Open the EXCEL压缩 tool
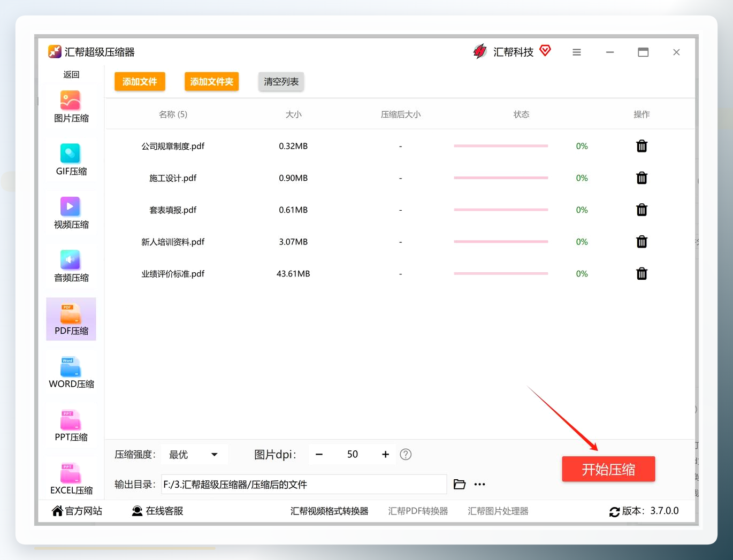 coord(71,479)
